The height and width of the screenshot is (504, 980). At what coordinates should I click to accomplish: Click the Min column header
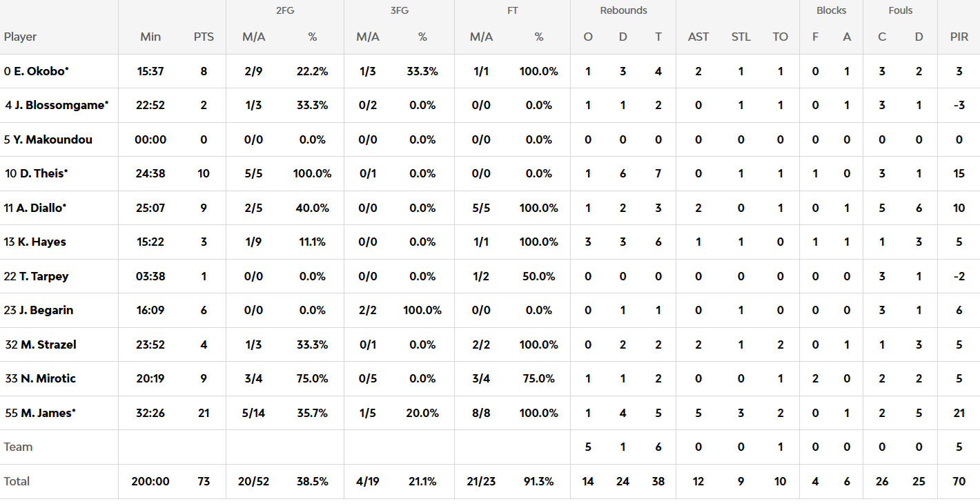[x=150, y=37]
